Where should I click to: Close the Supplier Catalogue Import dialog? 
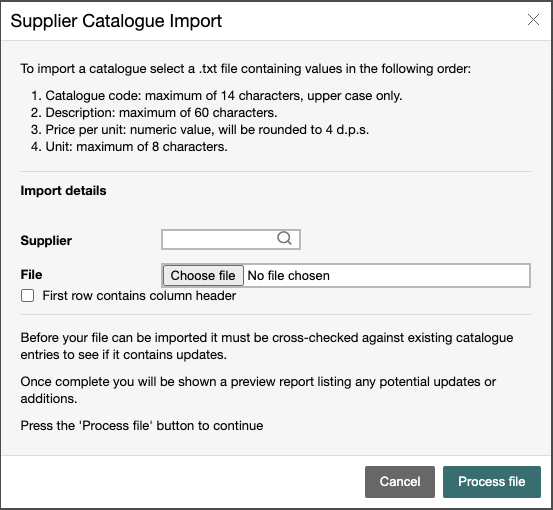point(533,20)
